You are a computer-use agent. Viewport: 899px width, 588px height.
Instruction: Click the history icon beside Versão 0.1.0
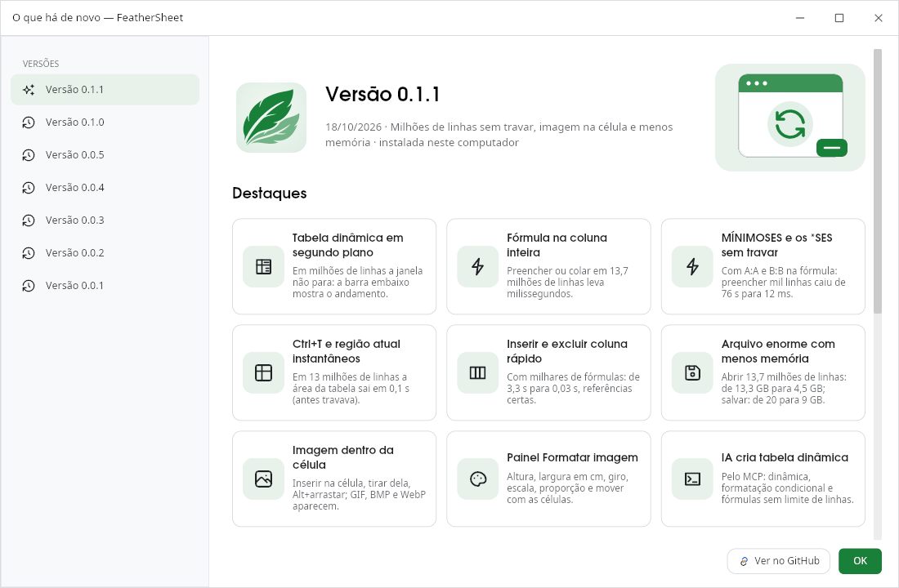coord(29,122)
